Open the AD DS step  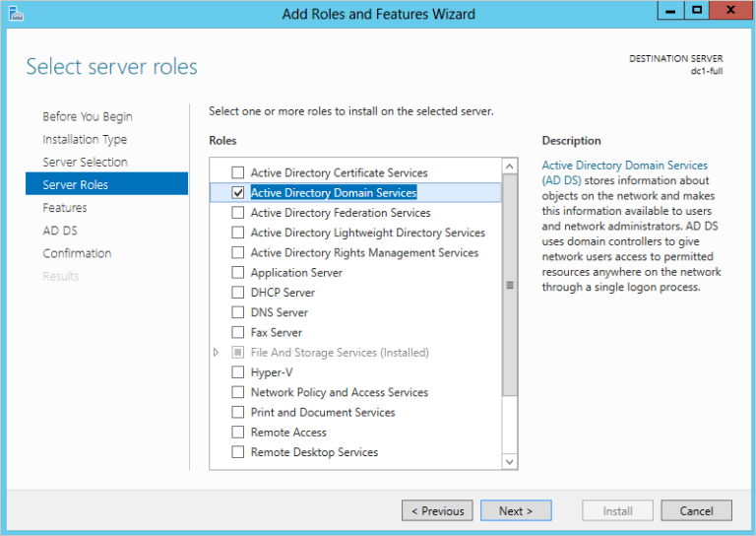point(60,231)
